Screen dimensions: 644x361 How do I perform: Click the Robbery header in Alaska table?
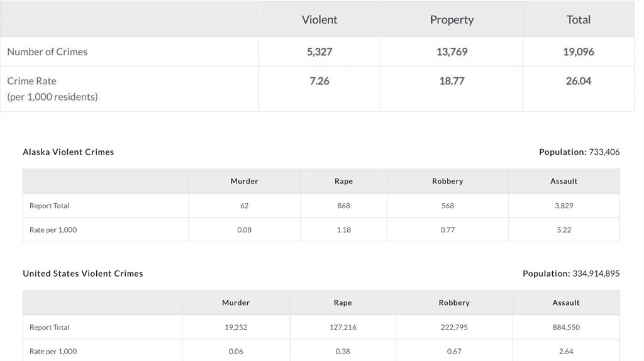448,181
